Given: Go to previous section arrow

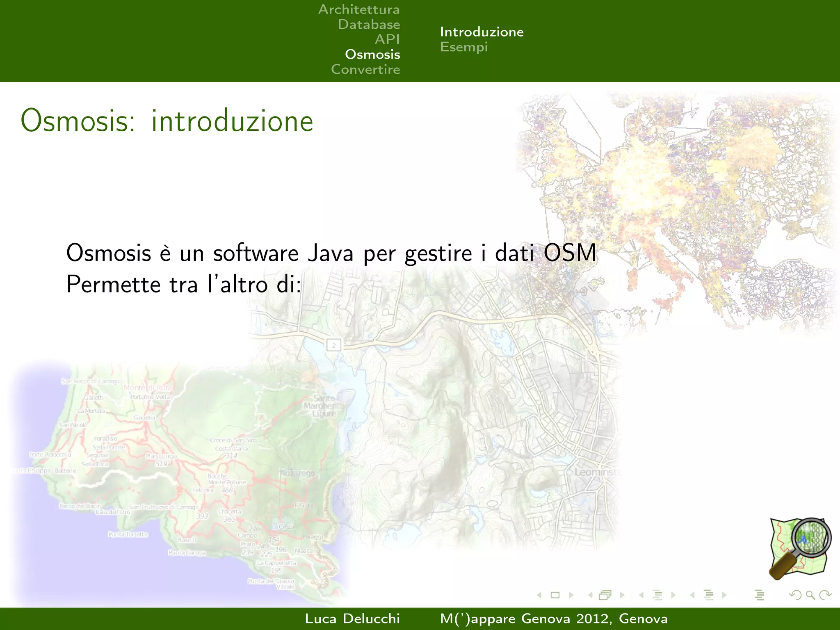Looking at the screenshot, I should (x=692, y=595).
